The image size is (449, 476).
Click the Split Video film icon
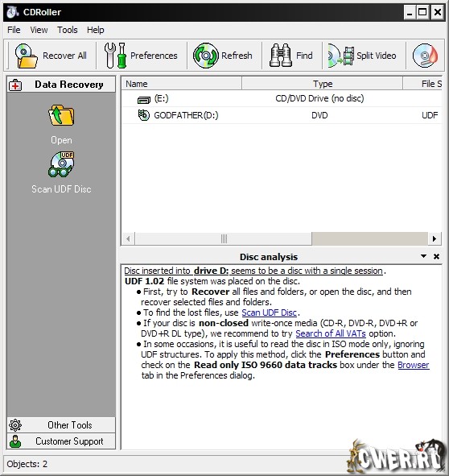click(341, 56)
